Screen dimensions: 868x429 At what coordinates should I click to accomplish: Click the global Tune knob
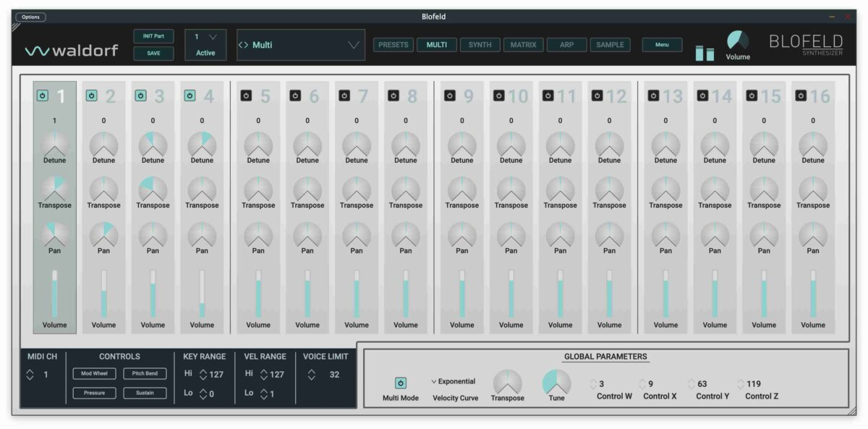point(556,381)
